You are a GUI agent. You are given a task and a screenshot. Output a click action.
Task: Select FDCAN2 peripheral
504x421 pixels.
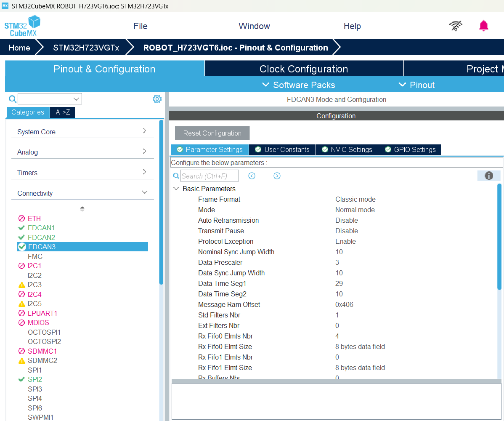tap(41, 237)
